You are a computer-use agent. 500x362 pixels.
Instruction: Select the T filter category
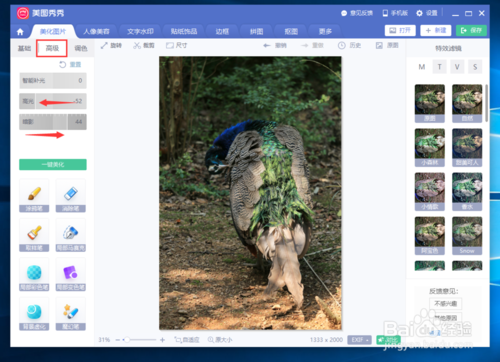pyautogui.click(x=439, y=67)
